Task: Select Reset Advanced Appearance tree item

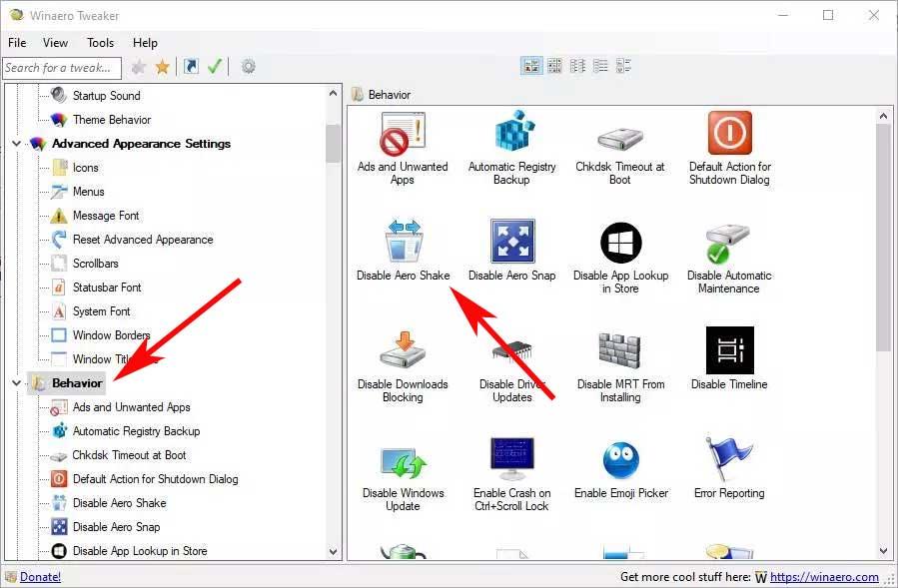Action: pyautogui.click(x=143, y=240)
